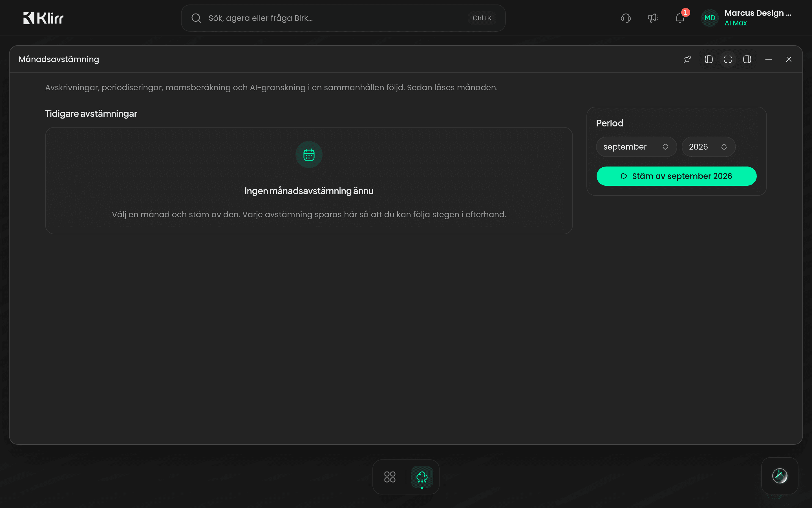The height and width of the screenshot is (508, 812).
Task: Open the september month dropdown
Action: coord(636,147)
